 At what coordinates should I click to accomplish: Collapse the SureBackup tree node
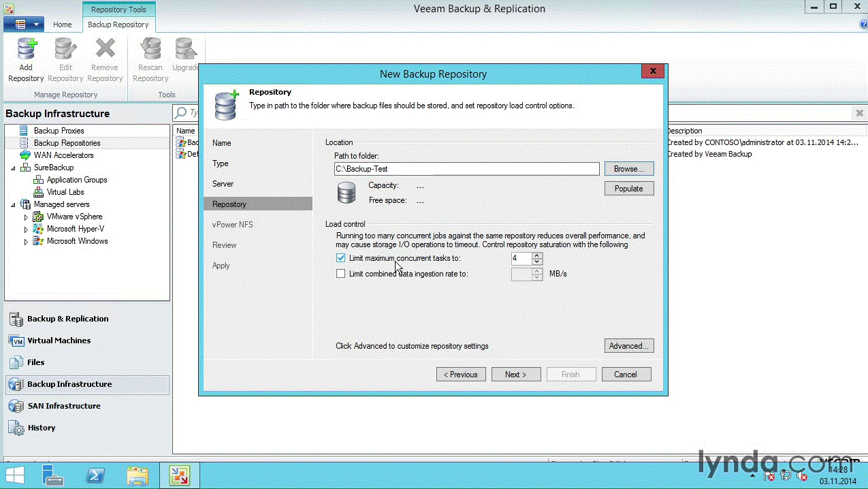[13, 168]
